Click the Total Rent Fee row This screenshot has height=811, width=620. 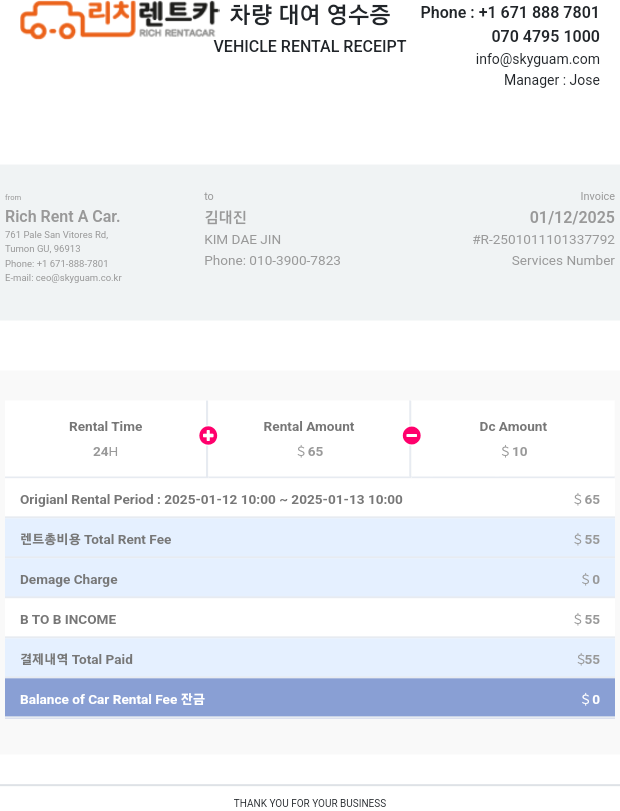310,538
